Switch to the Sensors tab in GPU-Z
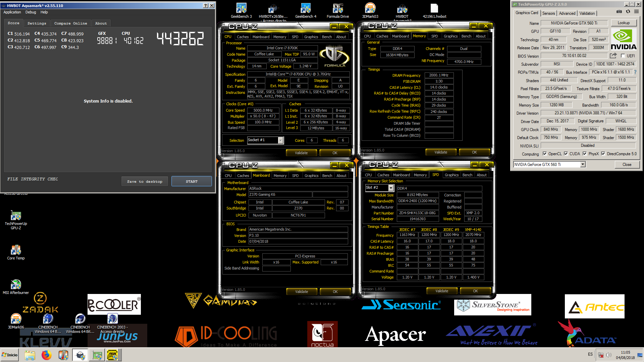This screenshot has width=644, height=362. (548, 13)
